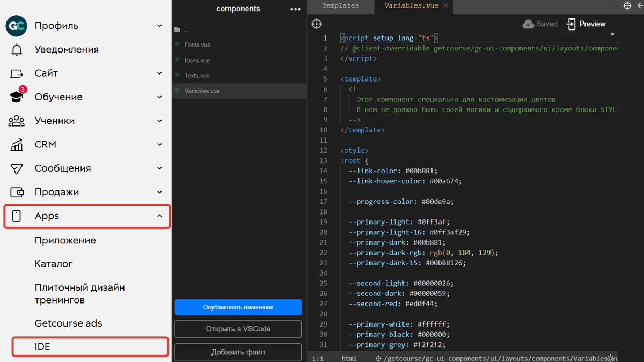Click the --primary-black: #000000 line
The height and width of the screenshot is (362, 644).
click(x=399, y=334)
